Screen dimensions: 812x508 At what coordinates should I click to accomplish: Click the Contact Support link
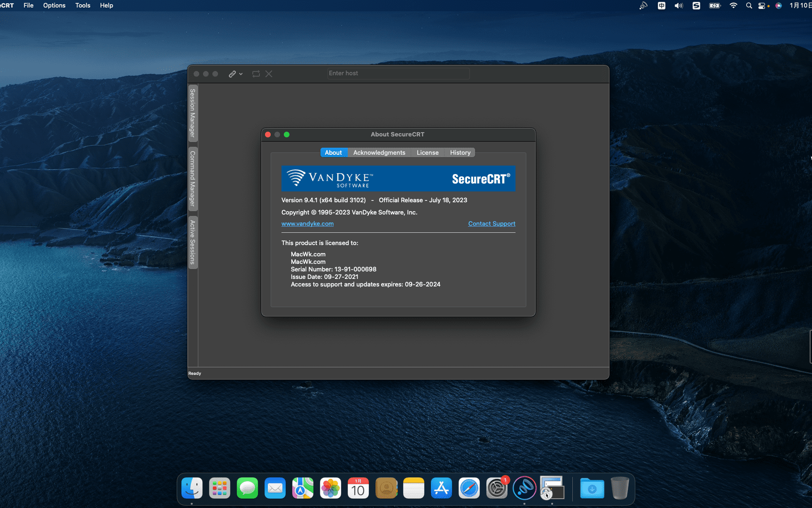point(492,223)
